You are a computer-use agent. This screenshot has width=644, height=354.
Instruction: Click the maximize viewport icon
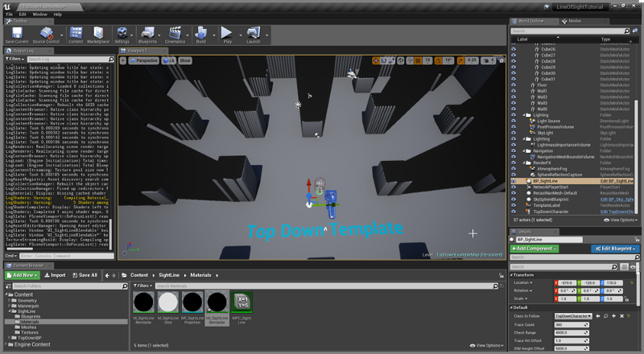[502, 60]
